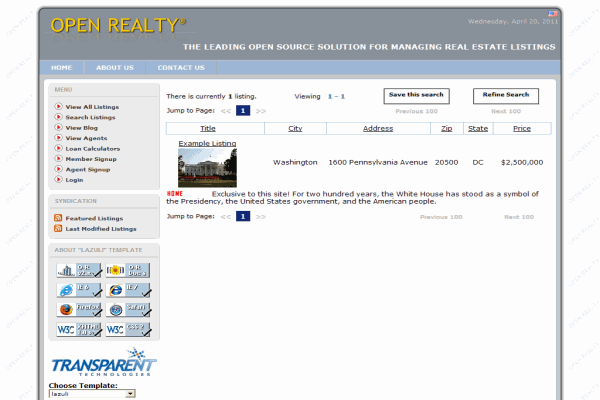The height and width of the screenshot is (400, 600).
Task: Open the Featured Listings RSS feed icon
Action: tap(58, 218)
